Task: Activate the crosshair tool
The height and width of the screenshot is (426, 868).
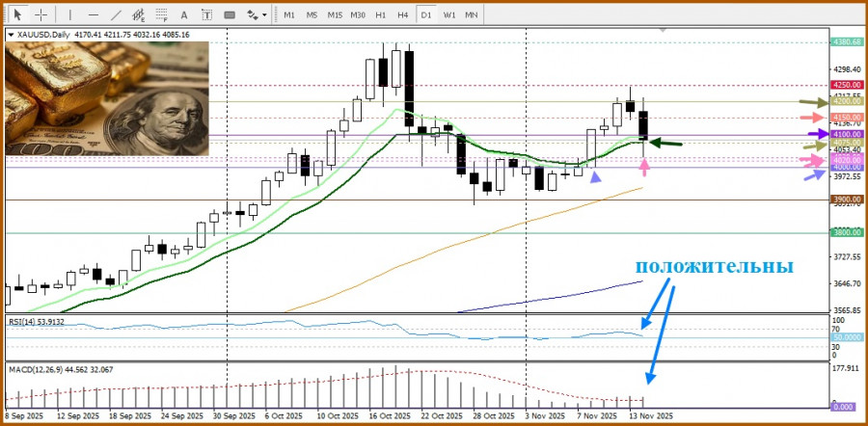Action: point(41,14)
